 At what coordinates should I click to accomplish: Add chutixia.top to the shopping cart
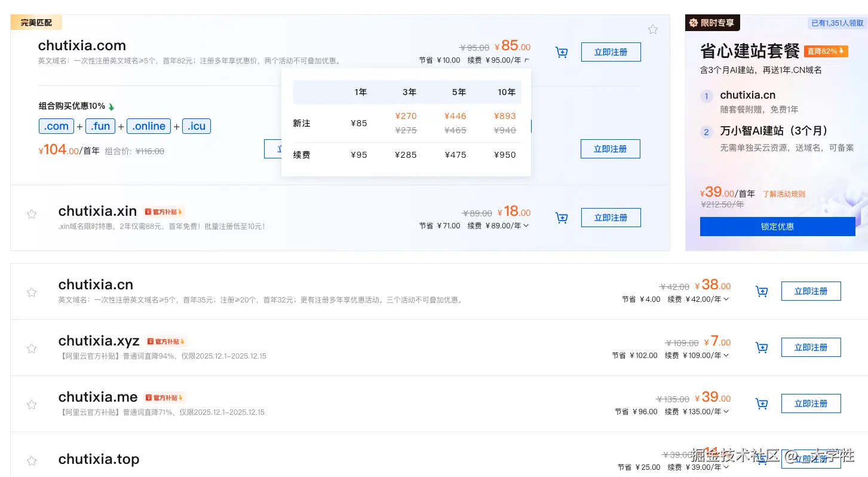click(x=760, y=459)
